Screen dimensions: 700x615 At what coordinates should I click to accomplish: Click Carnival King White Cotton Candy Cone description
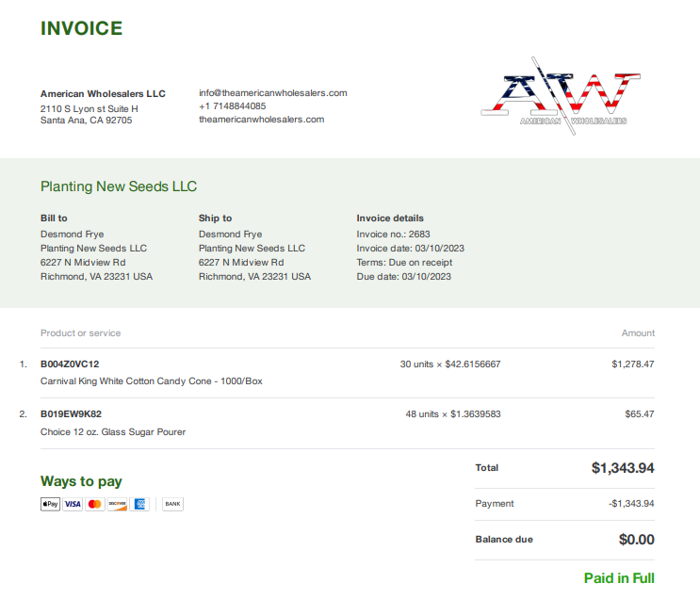click(152, 381)
